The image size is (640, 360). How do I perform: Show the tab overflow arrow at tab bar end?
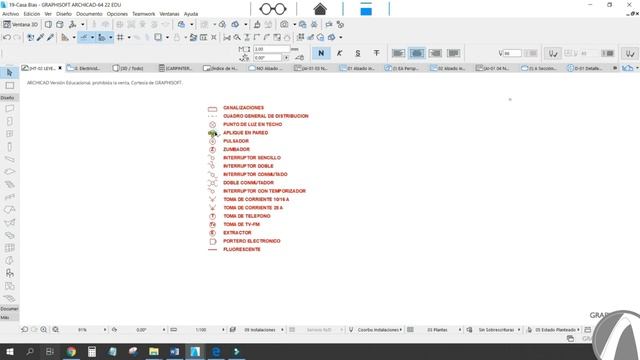[615, 68]
